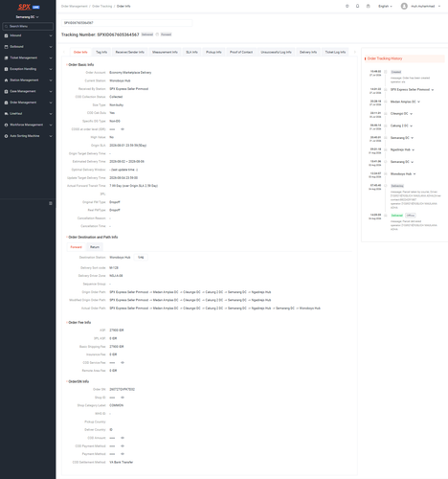Screen dimensions: 448x479
Task: Open the Receiver/Sender Info tab
Action: point(130,52)
